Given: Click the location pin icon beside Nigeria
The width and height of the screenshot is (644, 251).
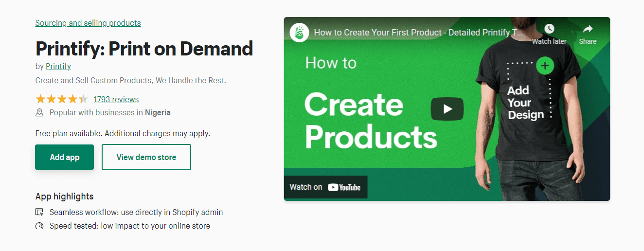Looking at the screenshot, I should (x=39, y=112).
